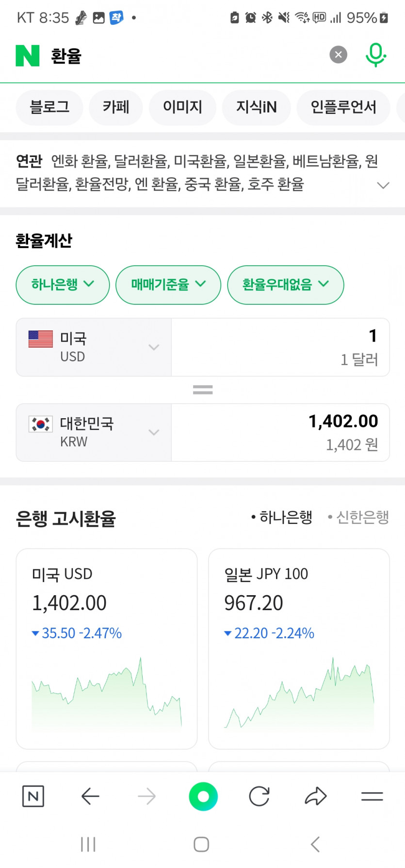This screenshot has height=868, width=405.
Task: Share this page via share arrow
Action: tap(316, 796)
